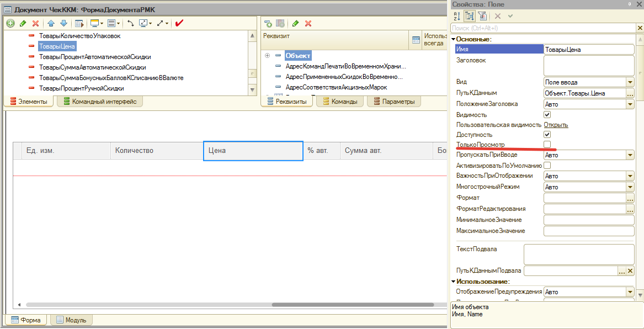Click the properties filter icon
The height and width of the screenshot is (329, 644).
click(x=482, y=16)
